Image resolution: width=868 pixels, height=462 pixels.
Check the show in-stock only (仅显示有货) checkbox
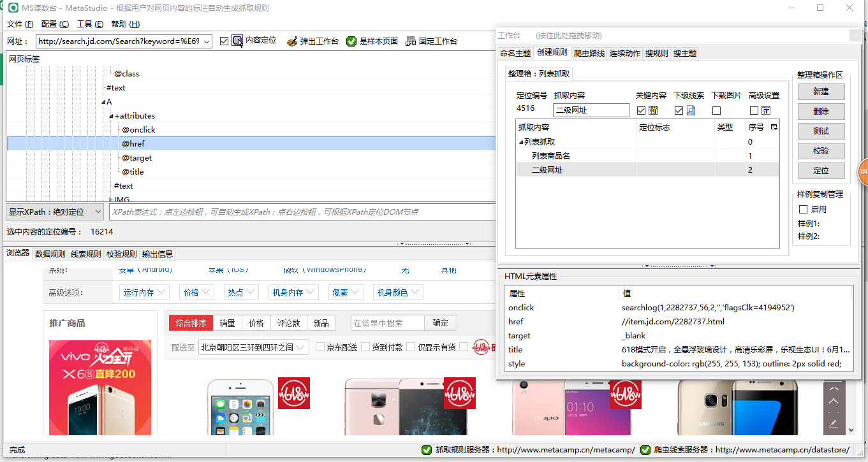(411, 347)
